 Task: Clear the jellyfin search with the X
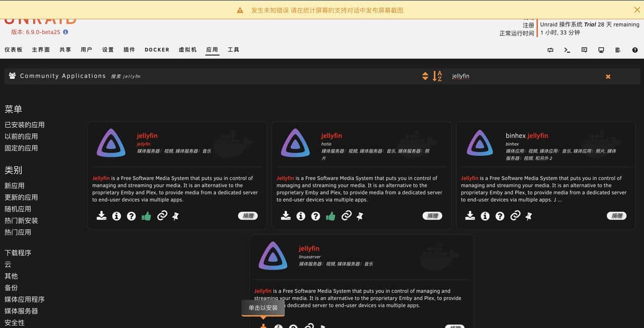tap(608, 76)
